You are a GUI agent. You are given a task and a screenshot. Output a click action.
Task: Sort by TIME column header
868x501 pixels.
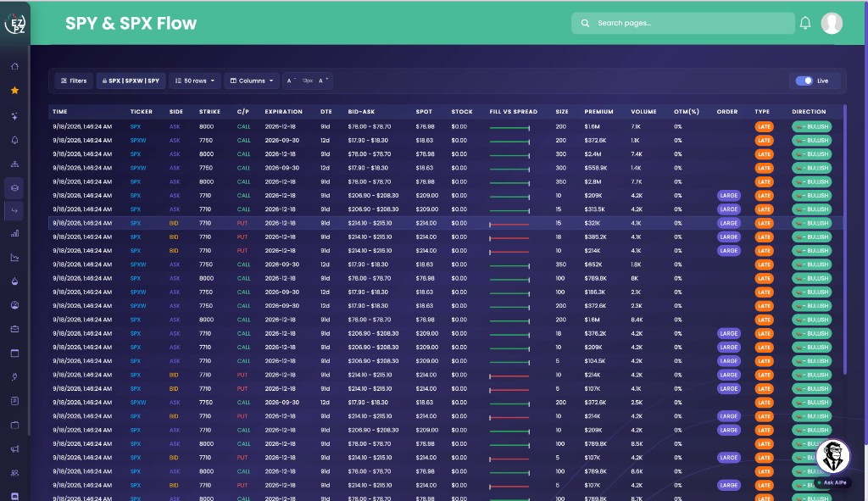(x=60, y=112)
